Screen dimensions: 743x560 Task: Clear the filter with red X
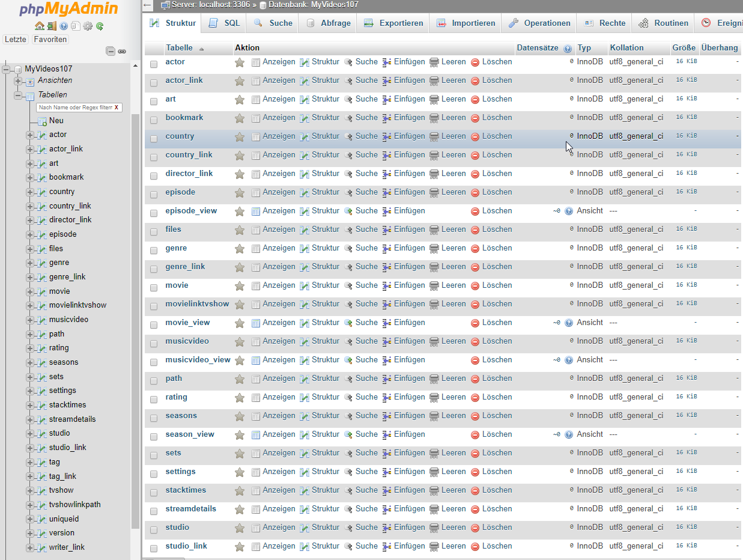coord(117,108)
